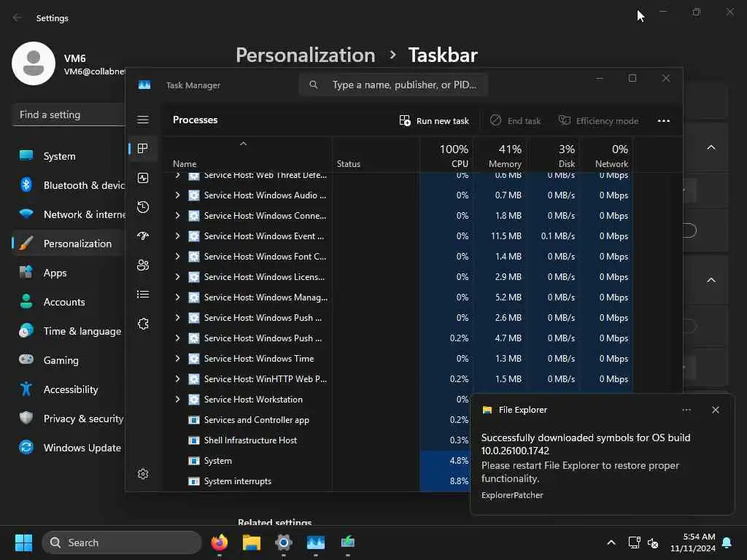Click taskbar Search box
747x560 pixels.
(x=122, y=542)
